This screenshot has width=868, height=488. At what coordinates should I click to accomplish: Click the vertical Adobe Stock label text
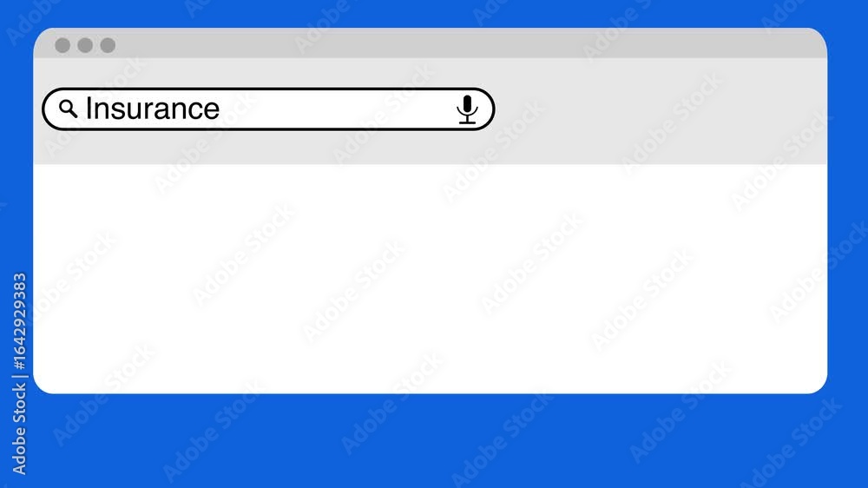[x=19, y=429]
